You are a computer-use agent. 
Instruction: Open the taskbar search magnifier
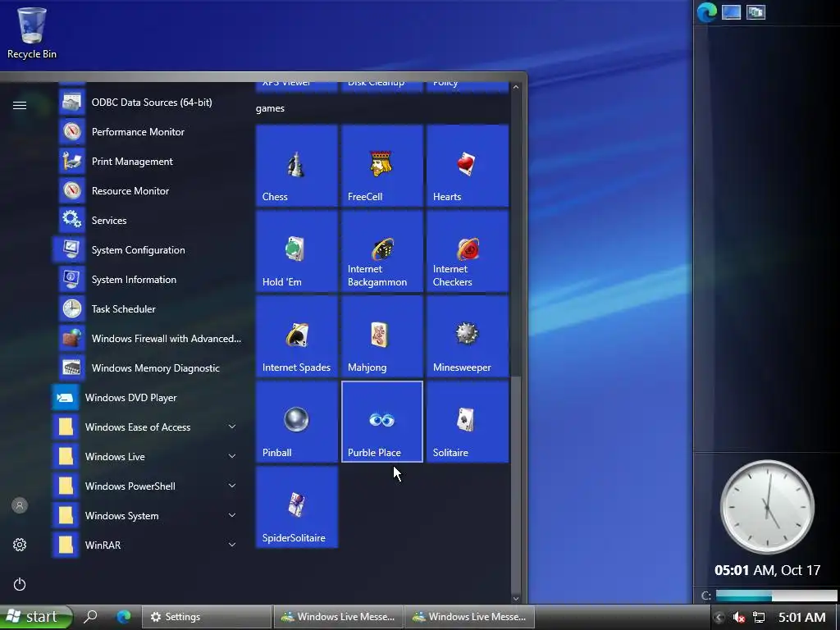pyautogui.click(x=90, y=617)
